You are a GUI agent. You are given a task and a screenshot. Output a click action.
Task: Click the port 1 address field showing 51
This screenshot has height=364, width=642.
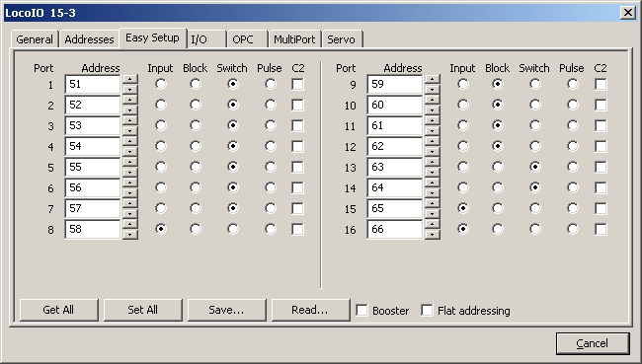tap(93, 84)
